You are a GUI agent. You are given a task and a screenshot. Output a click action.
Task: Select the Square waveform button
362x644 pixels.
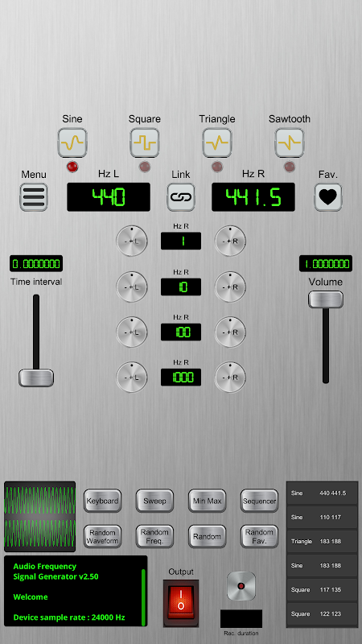click(x=145, y=142)
